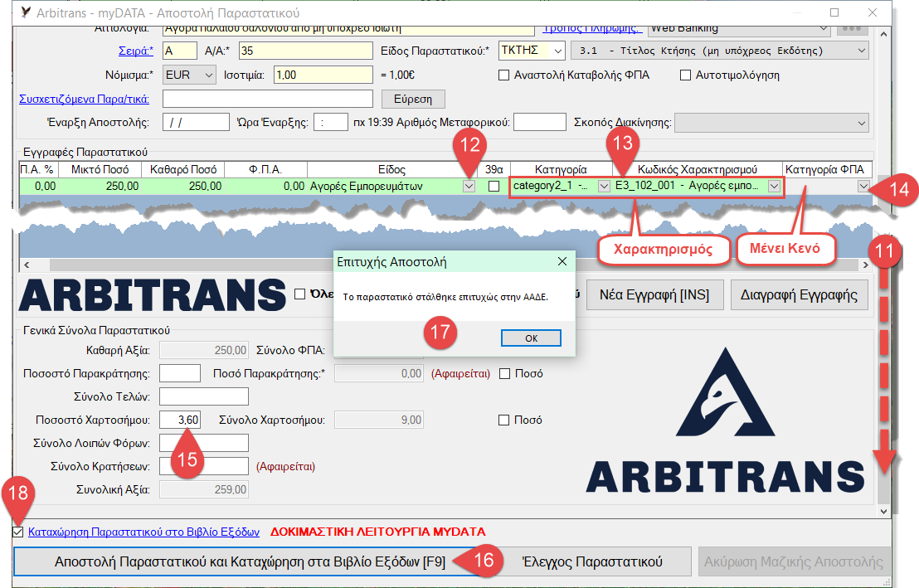
Task: Open the EUR currency dropdown
Action: (209, 75)
